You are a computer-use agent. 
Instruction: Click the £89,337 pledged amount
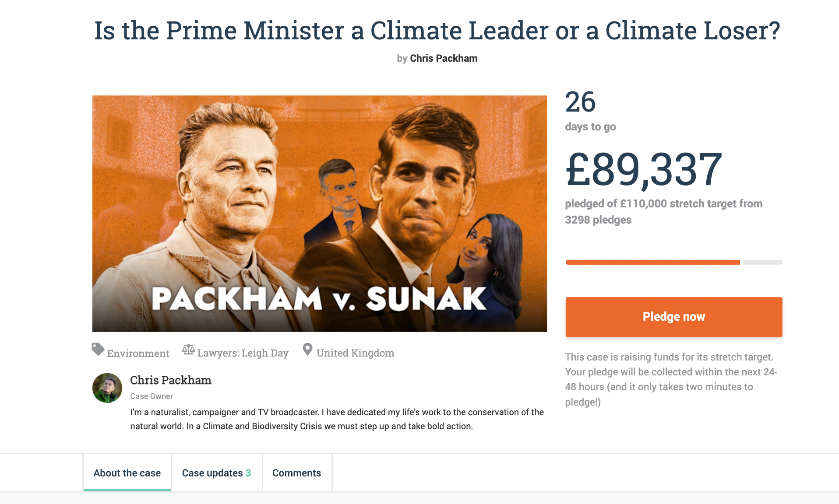(x=643, y=170)
